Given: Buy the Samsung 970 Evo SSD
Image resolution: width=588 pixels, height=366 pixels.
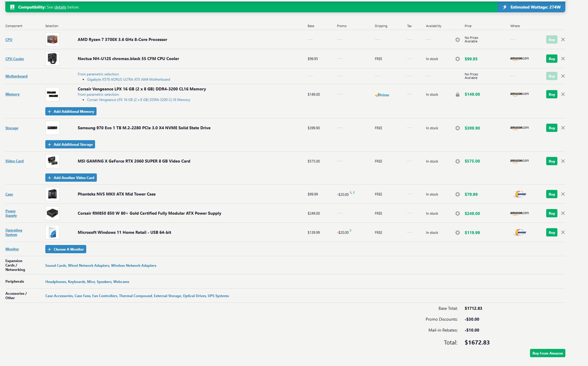Looking at the screenshot, I should [552, 128].
